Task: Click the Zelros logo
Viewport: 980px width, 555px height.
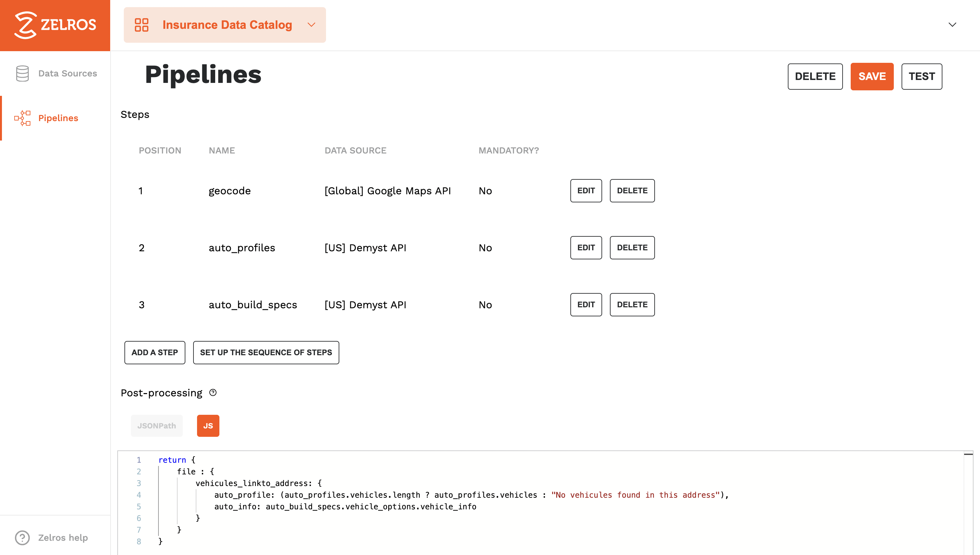Action: (x=55, y=25)
